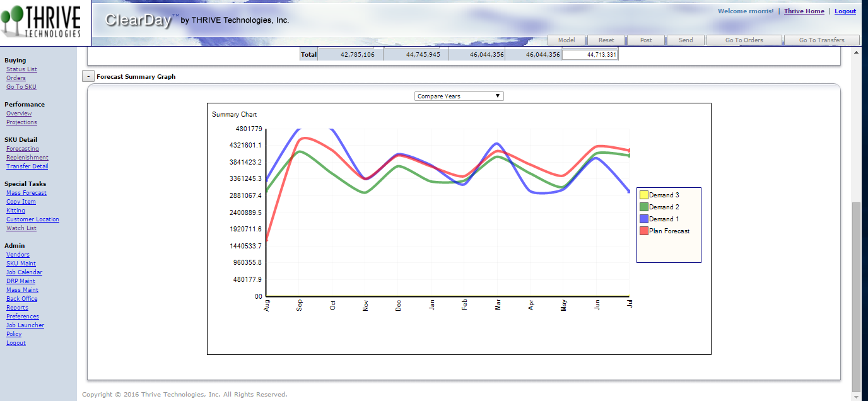Click the Sep label on chart axis

[x=300, y=305]
